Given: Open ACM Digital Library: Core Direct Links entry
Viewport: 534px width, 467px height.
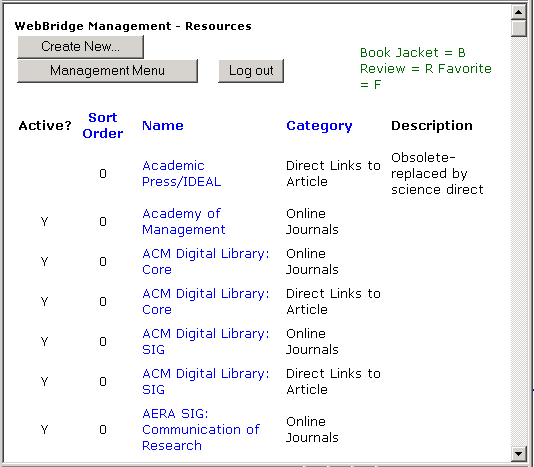Looking at the screenshot, I should 206,301.
